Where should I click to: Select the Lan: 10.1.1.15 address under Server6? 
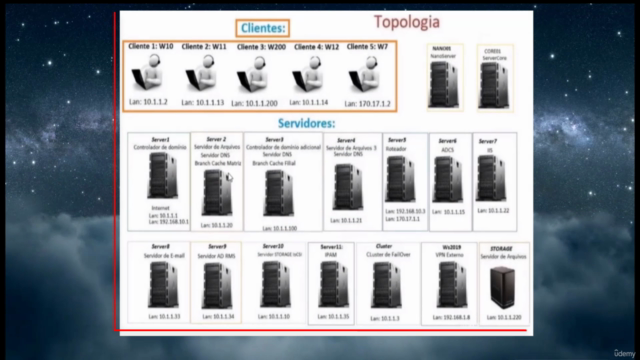pos(448,212)
